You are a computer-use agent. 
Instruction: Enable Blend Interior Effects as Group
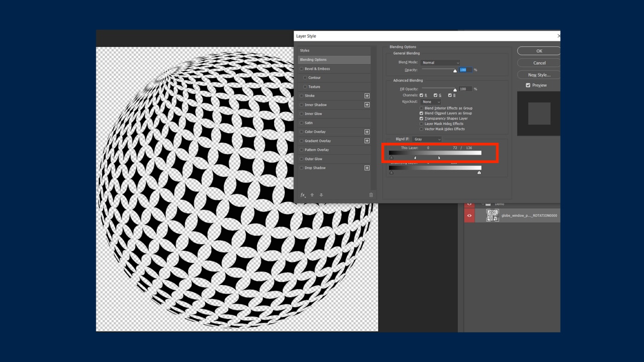click(x=421, y=108)
